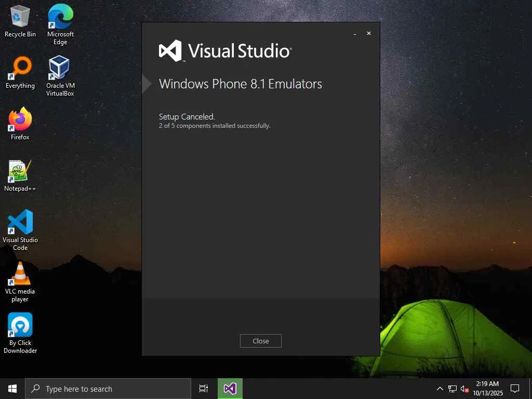Select the Microsoft Edge desktop shortcut

tap(60, 24)
